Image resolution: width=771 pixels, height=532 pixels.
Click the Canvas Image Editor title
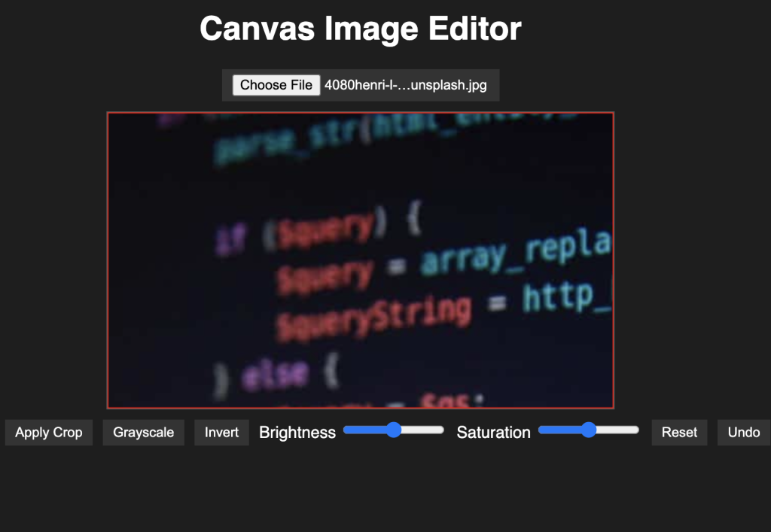tap(360, 29)
